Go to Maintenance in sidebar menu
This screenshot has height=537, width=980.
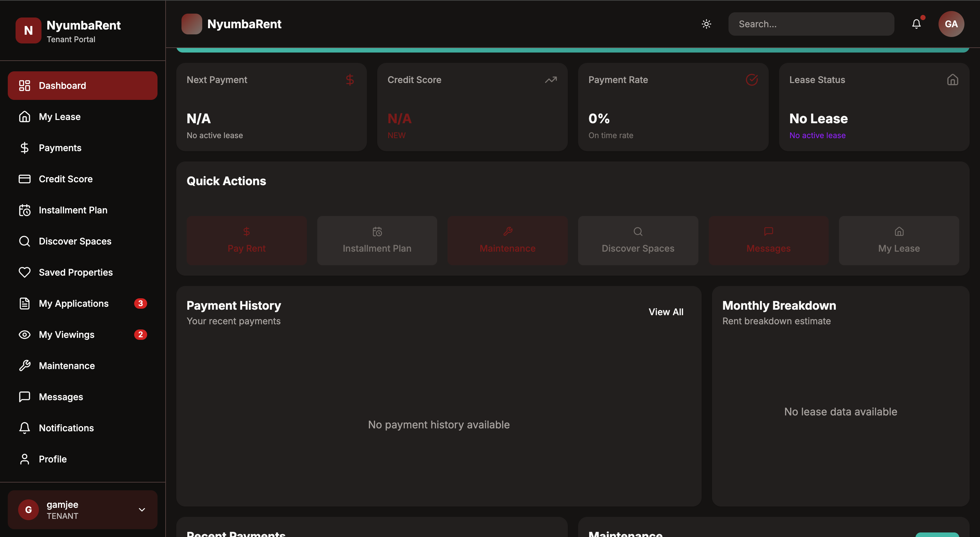click(83, 366)
